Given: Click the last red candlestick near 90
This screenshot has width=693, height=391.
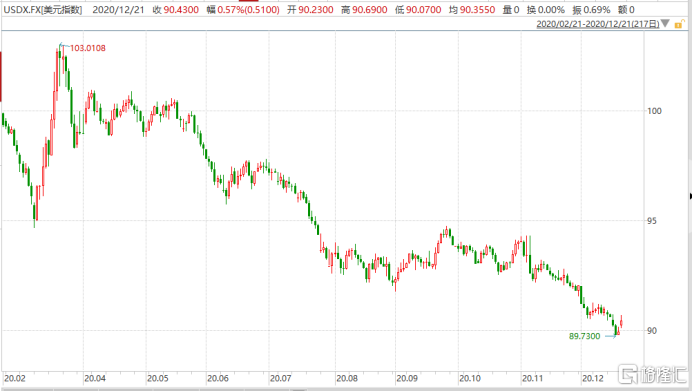Looking at the screenshot, I should coord(621,322).
